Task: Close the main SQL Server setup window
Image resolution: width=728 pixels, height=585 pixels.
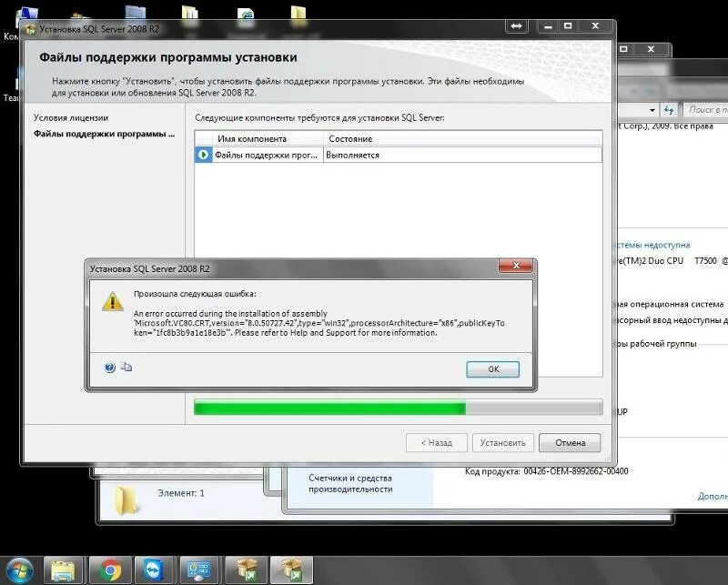Action: (595, 26)
